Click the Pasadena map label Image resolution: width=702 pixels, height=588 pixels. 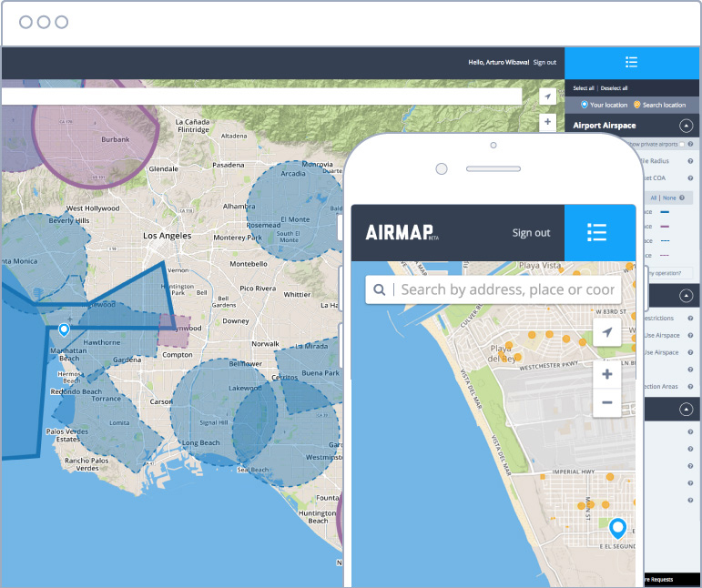click(229, 165)
